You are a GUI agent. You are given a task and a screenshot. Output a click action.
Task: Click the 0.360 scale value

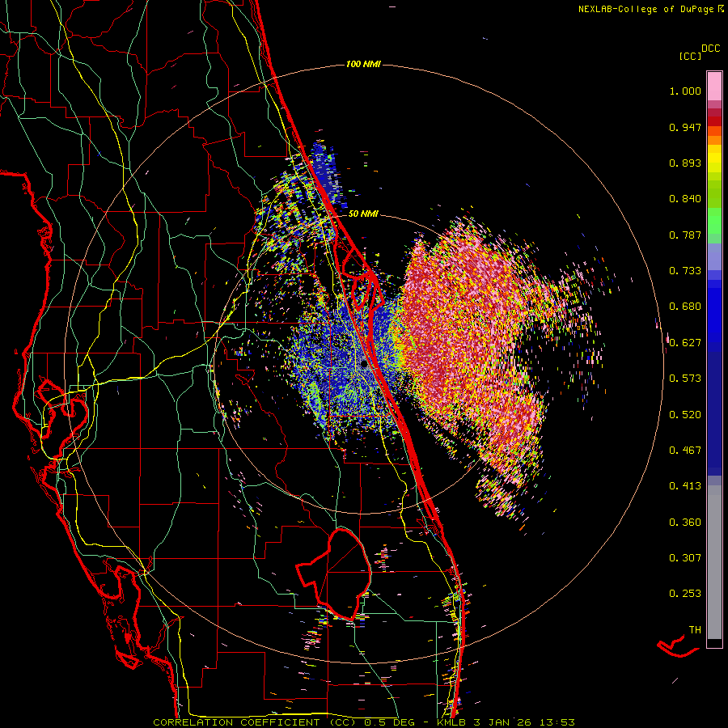685,523
